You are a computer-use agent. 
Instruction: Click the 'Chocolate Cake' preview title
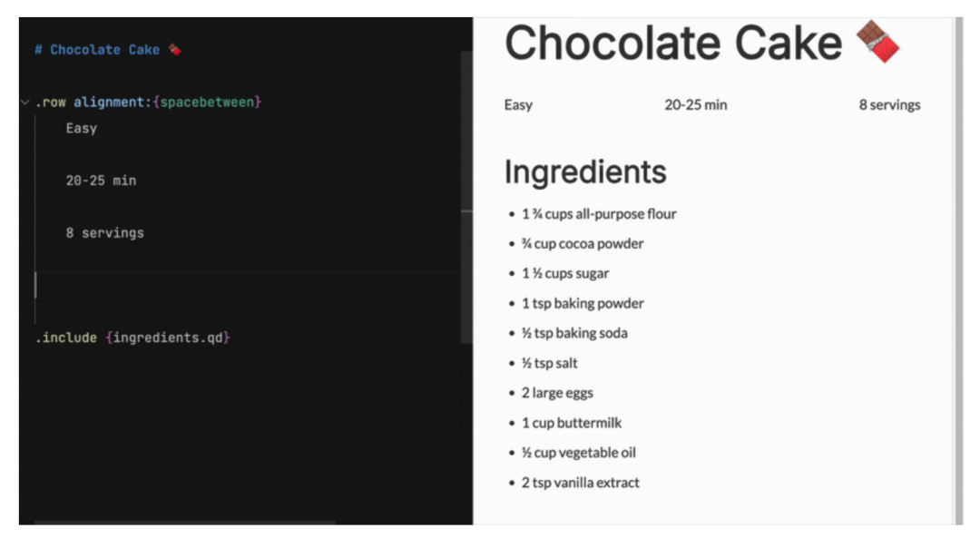673,43
